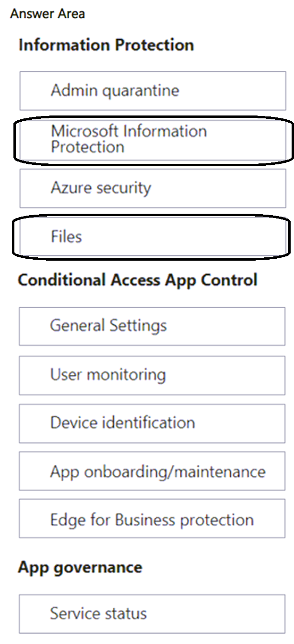Choose the circled Files option
This screenshot has width=294, height=644.
tap(153, 237)
